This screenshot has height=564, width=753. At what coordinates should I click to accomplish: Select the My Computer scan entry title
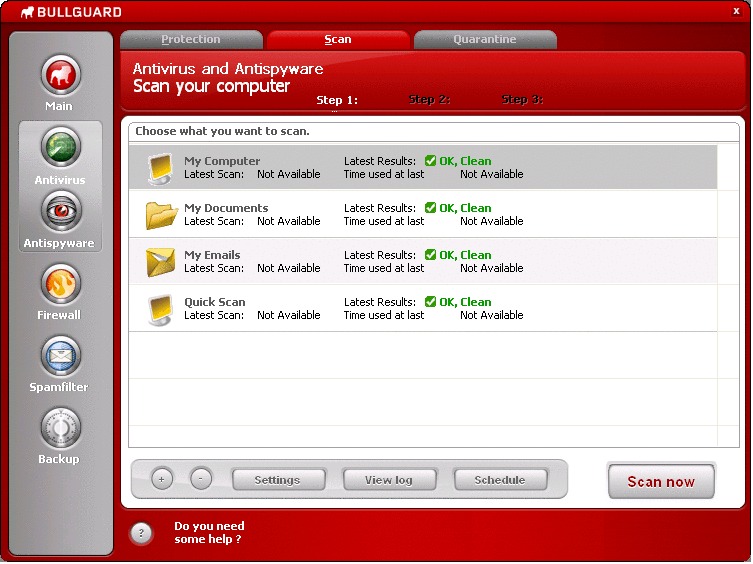tap(222, 161)
